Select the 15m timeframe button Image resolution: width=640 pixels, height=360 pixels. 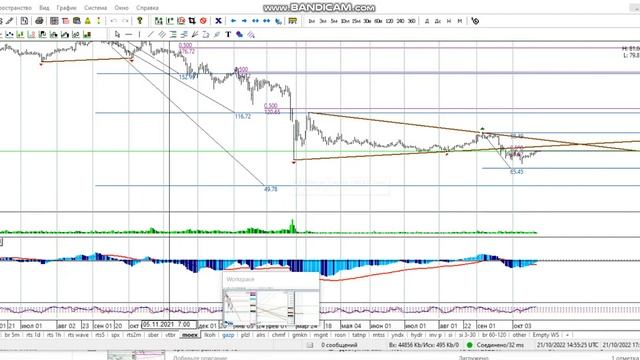point(356,21)
